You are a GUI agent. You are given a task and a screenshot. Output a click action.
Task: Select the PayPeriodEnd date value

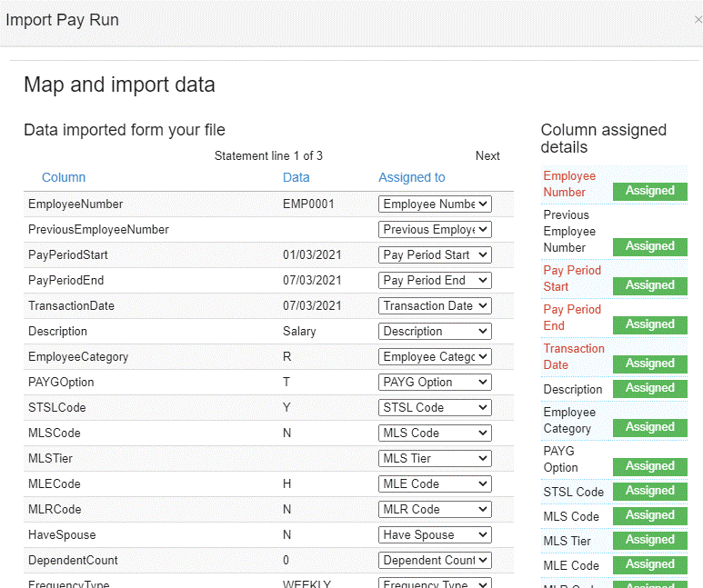(x=312, y=281)
